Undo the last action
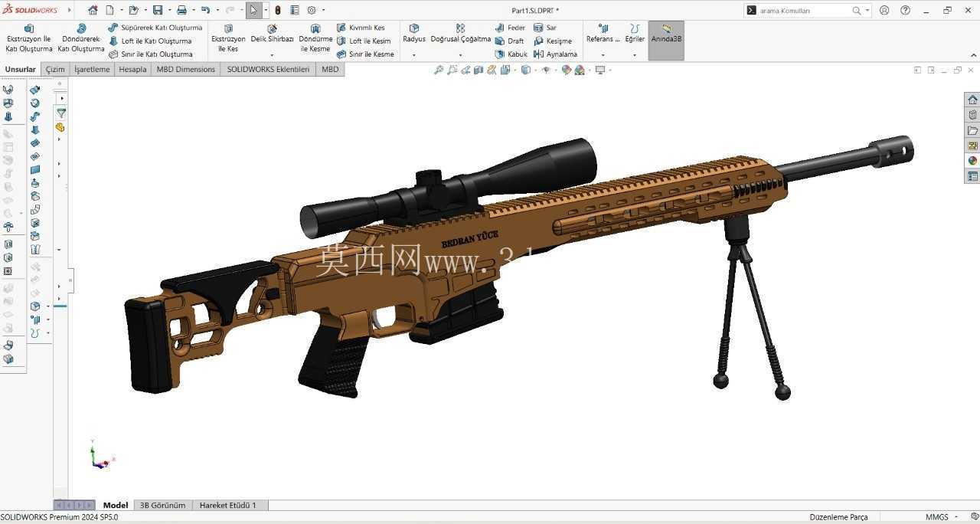Image resolution: width=980 pixels, height=524 pixels. coord(205,10)
